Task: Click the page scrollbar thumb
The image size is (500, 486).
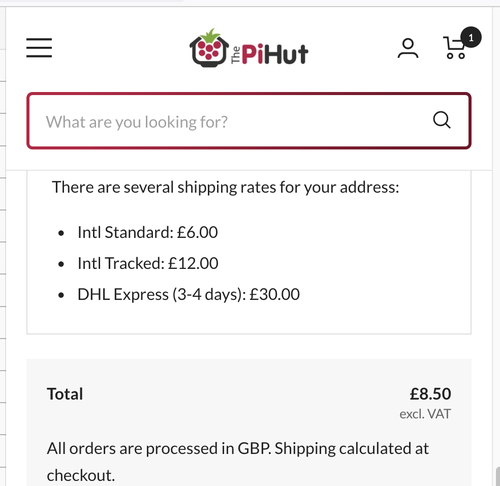Action: click(498, 476)
